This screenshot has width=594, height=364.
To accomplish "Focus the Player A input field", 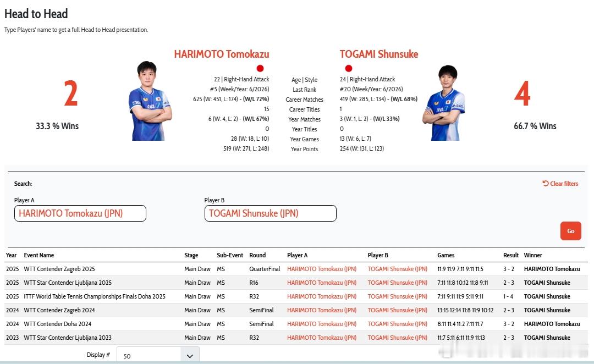I will point(80,213).
